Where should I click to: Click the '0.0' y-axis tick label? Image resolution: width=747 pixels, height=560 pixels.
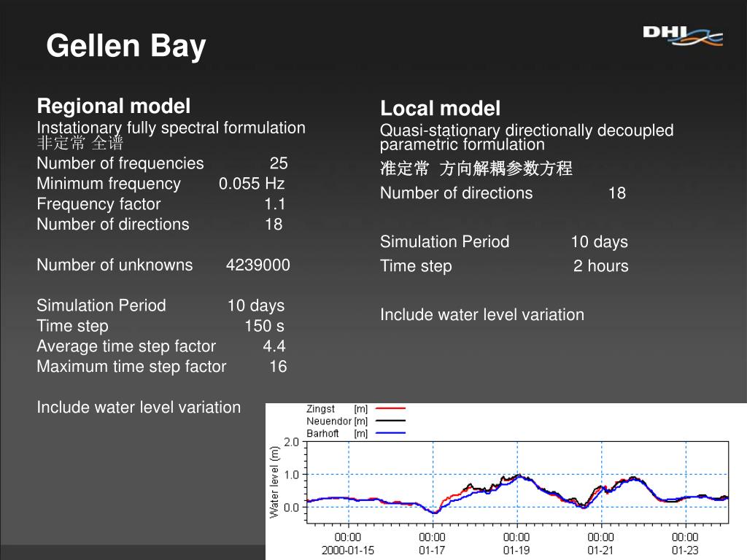click(x=292, y=507)
